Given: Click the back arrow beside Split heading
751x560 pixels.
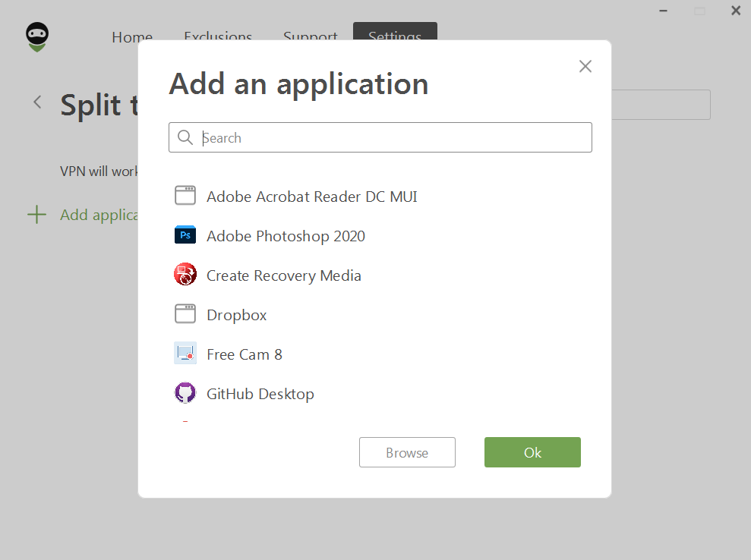Looking at the screenshot, I should click(x=37, y=102).
